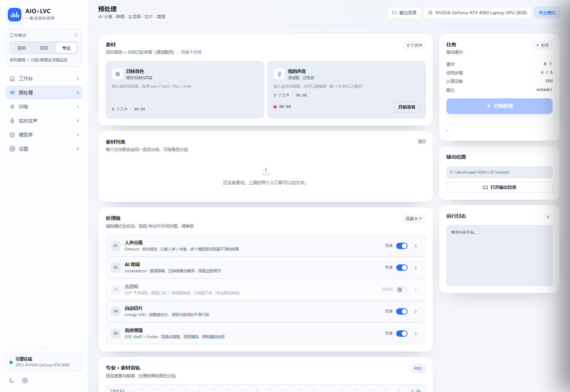Click the 运行日志 text area

(499, 256)
